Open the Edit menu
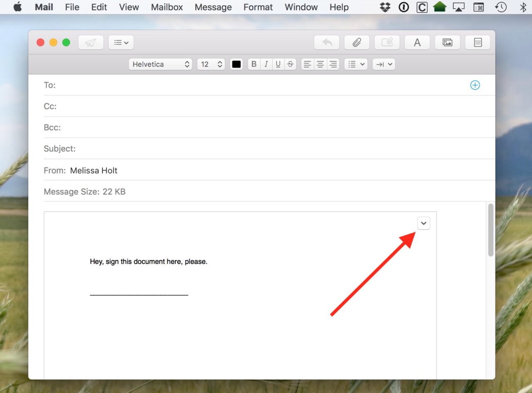Screen dimensions: 532x393 coord(99,7)
